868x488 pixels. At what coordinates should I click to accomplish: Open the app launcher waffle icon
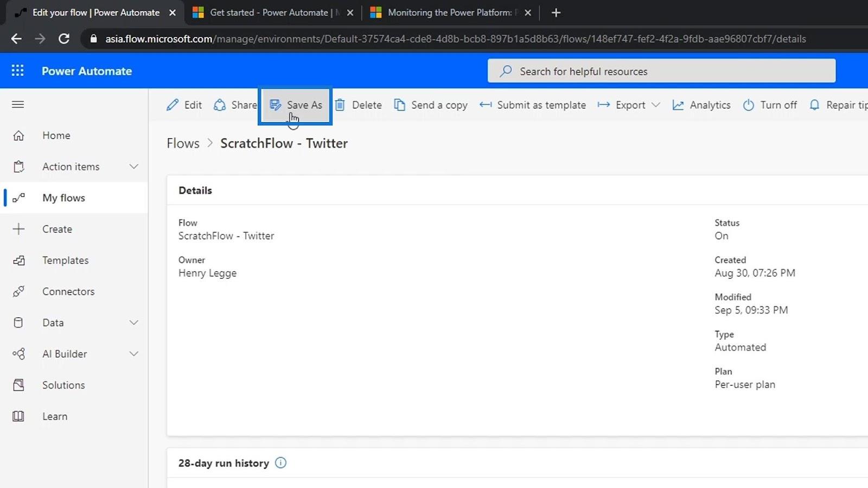17,70
